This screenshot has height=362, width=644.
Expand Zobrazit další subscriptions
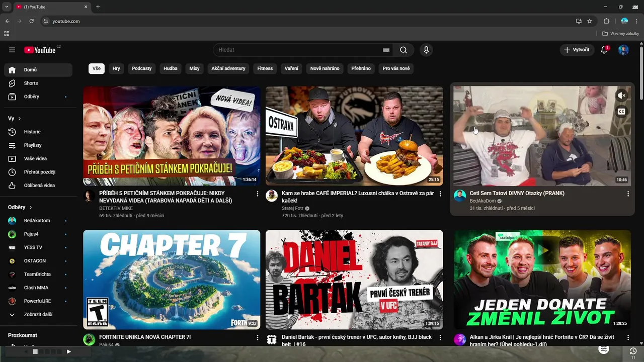tap(38, 314)
